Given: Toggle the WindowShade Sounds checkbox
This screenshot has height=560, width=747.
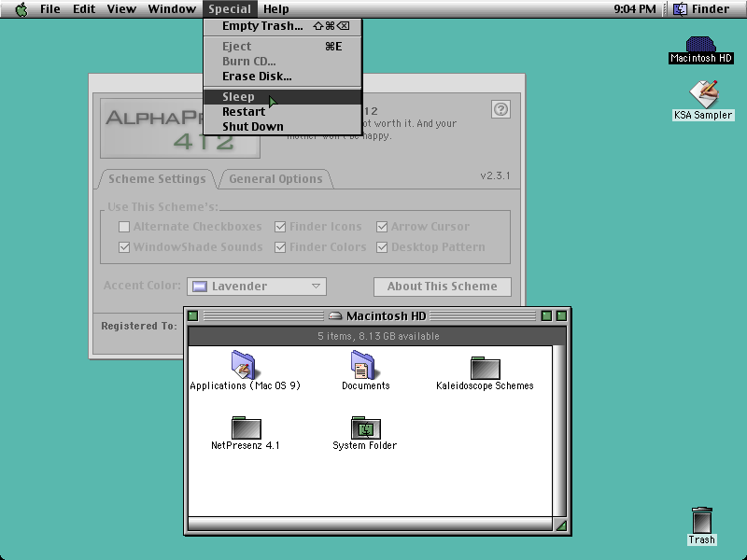Looking at the screenshot, I should (x=124, y=247).
